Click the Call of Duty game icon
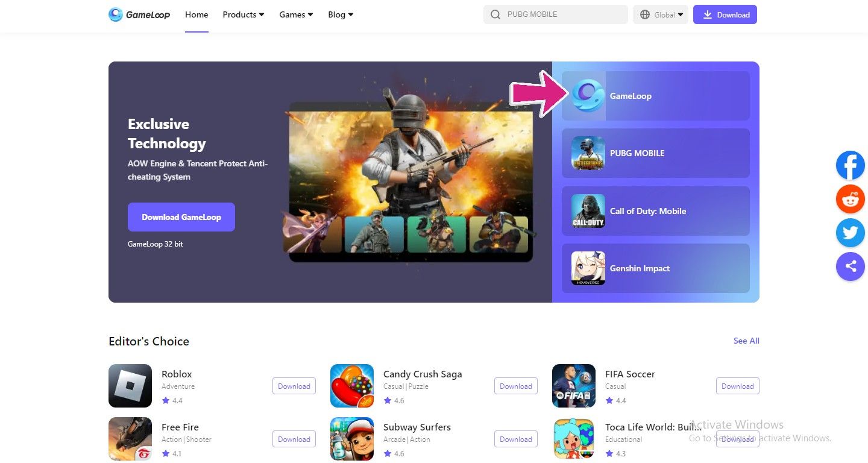This screenshot has width=868, height=463. tap(588, 211)
